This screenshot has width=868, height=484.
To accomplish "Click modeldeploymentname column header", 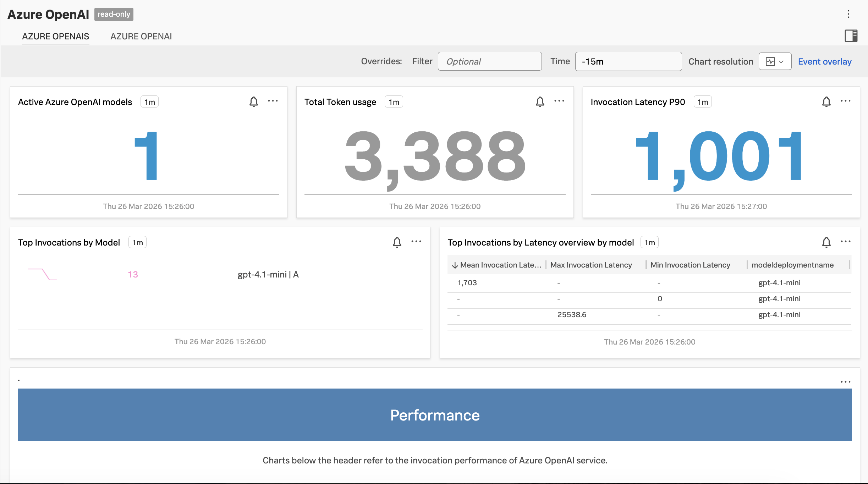I will (792, 265).
